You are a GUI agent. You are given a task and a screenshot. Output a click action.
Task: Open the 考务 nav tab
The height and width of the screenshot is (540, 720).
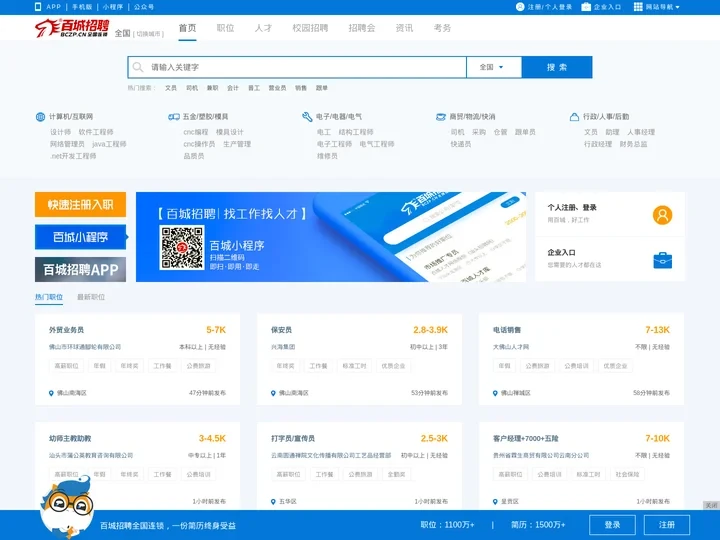(442, 28)
